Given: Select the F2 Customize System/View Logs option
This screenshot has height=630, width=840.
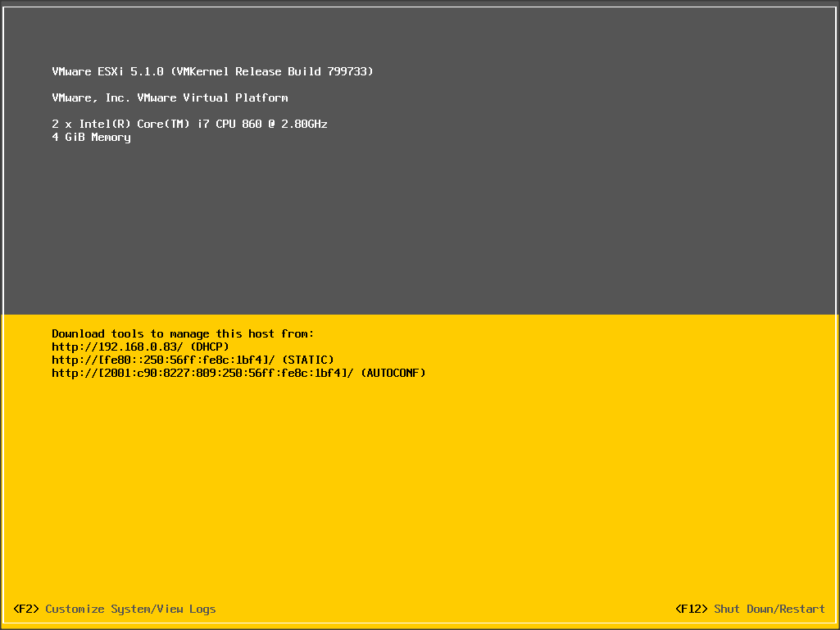Looking at the screenshot, I should [x=114, y=609].
